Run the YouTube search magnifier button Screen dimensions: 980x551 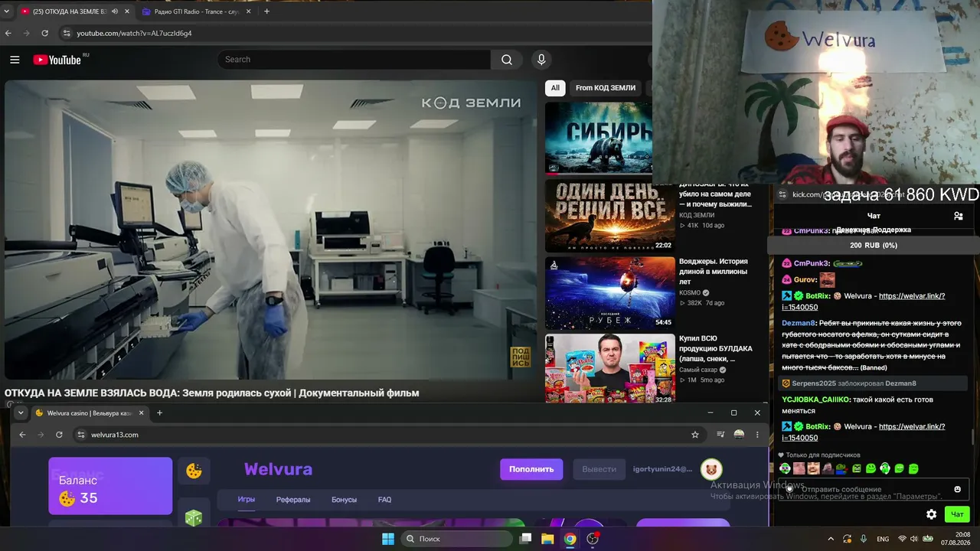(x=507, y=60)
